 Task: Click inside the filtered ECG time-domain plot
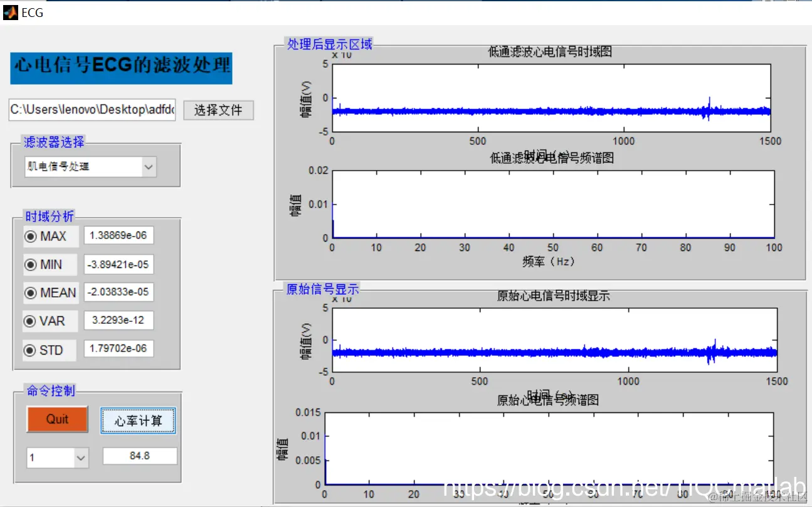pyautogui.click(x=552, y=98)
